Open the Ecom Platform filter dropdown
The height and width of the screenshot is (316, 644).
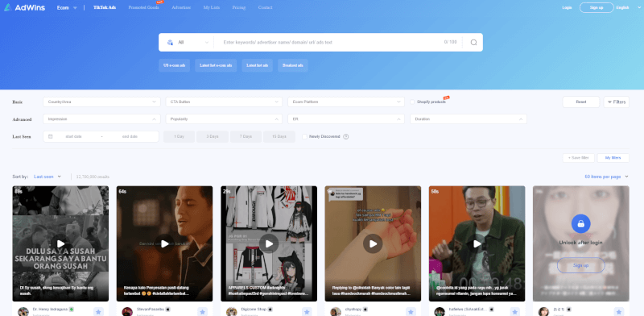[x=346, y=102]
